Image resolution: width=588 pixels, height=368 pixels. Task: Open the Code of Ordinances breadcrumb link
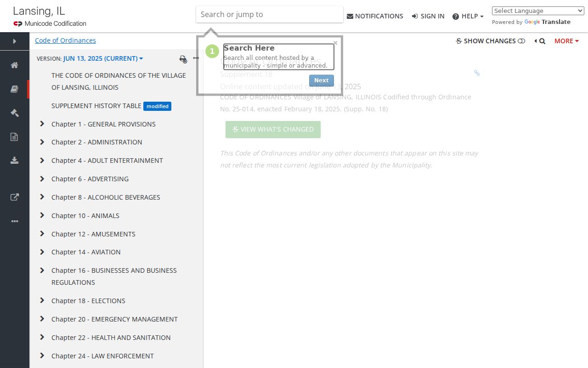(65, 40)
